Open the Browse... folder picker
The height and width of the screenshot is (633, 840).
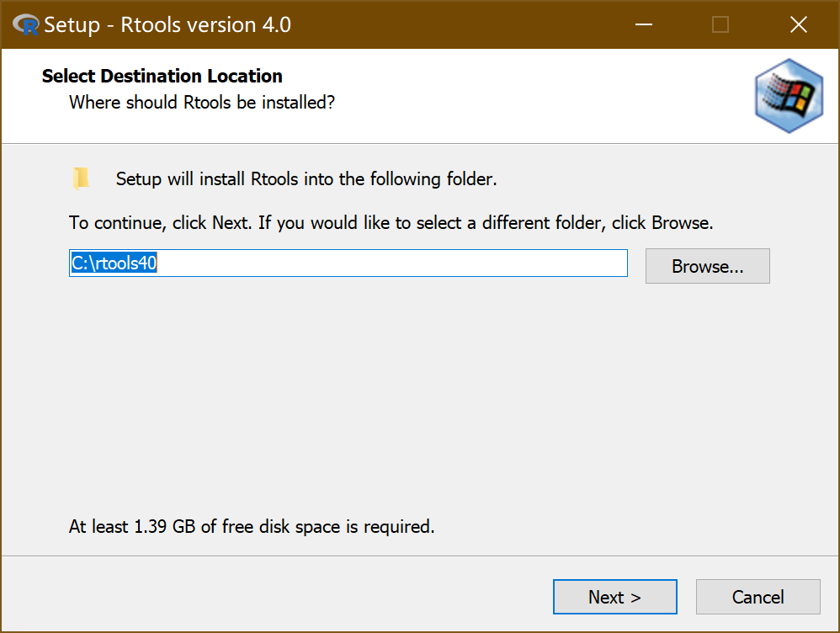pyautogui.click(x=707, y=266)
